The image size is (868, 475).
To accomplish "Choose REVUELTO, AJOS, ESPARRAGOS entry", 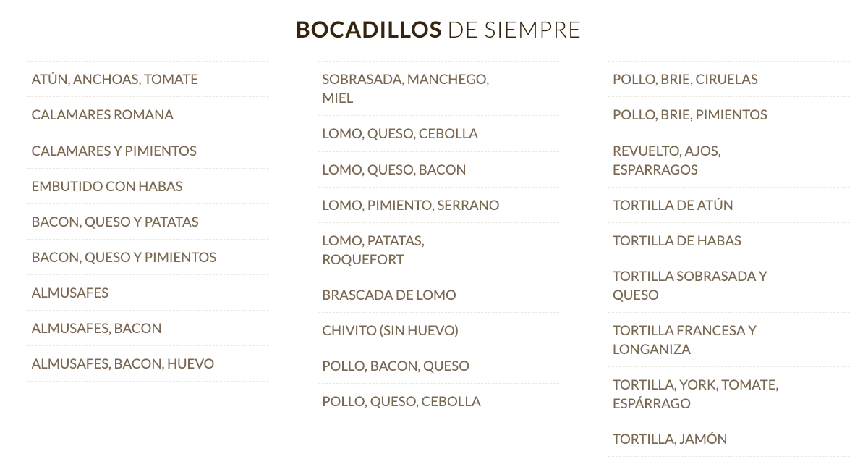I will point(666,160).
